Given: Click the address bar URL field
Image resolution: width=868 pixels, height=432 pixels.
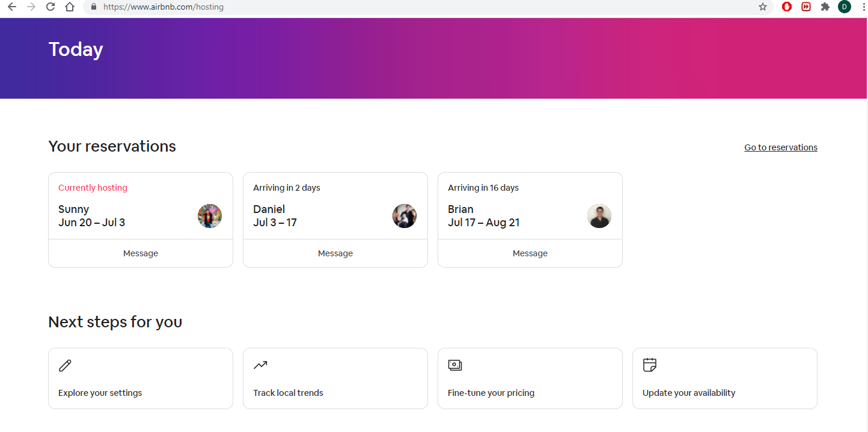Looking at the screenshot, I should (x=421, y=7).
